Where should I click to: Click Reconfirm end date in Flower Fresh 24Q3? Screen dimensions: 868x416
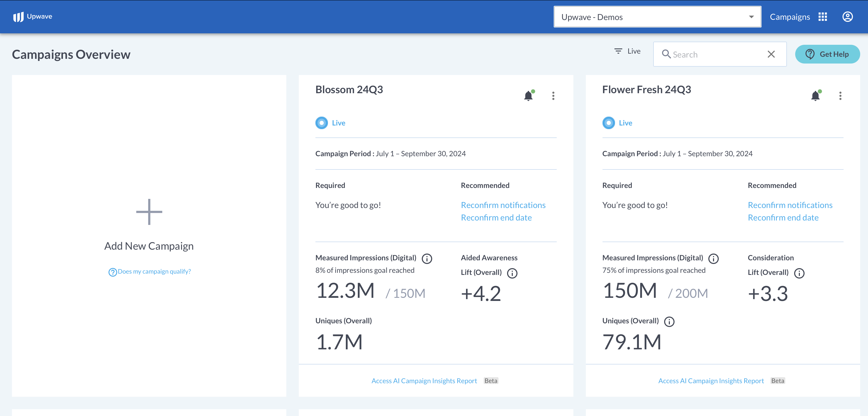pyautogui.click(x=783, y=218)
